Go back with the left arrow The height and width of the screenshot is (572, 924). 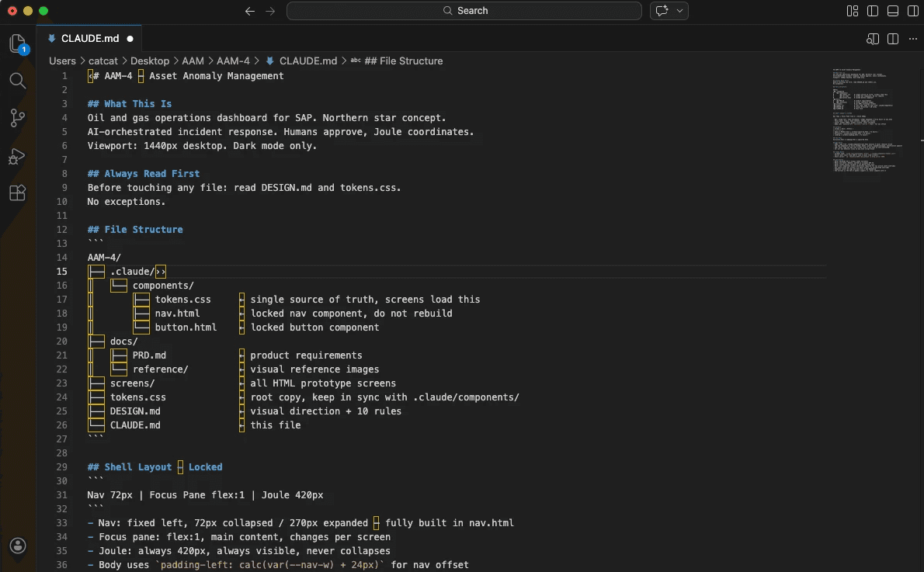point(250,11)
